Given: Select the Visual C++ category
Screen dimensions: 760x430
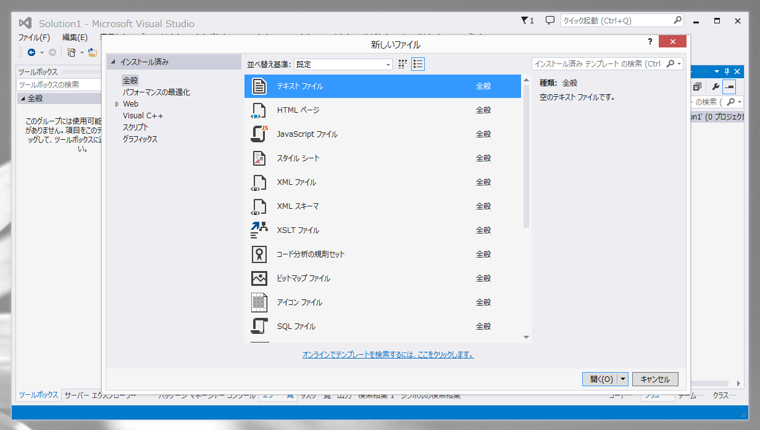Looking at the screenshot, I should (142, 116).
